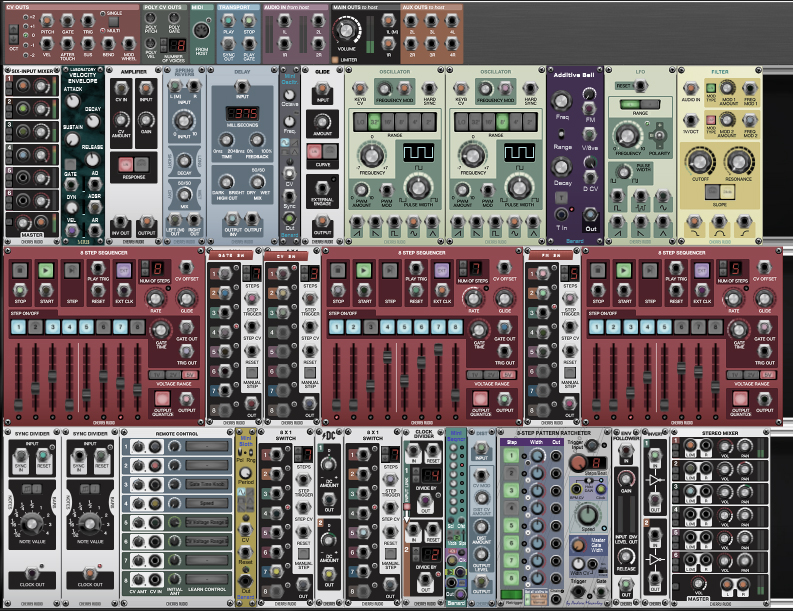
Task: Select MULTI mode in CV Outs
Action: (x=103, y=30)
